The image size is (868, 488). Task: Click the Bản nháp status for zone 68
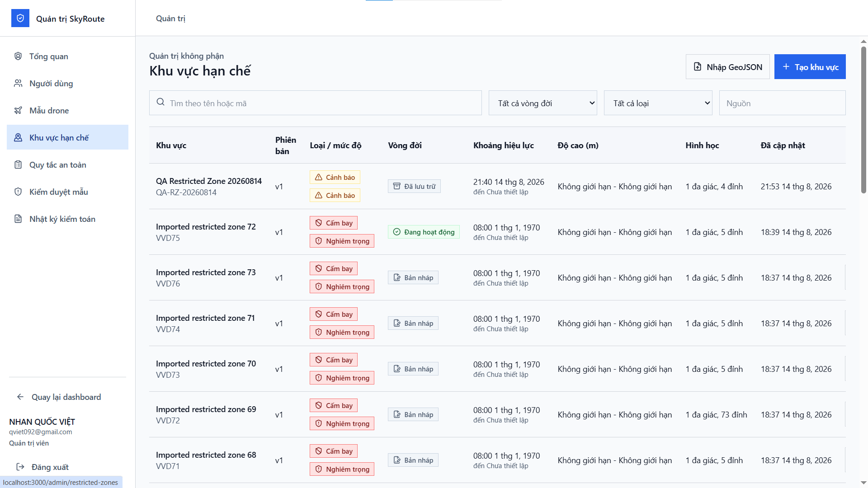(x=413, y=460)
